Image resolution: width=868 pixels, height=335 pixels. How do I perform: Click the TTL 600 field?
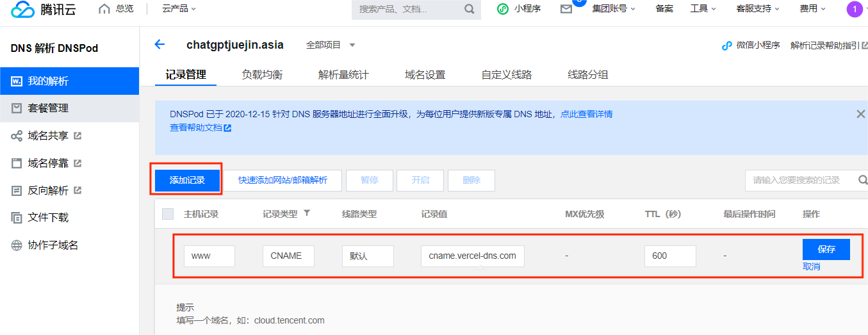[670, 256]
